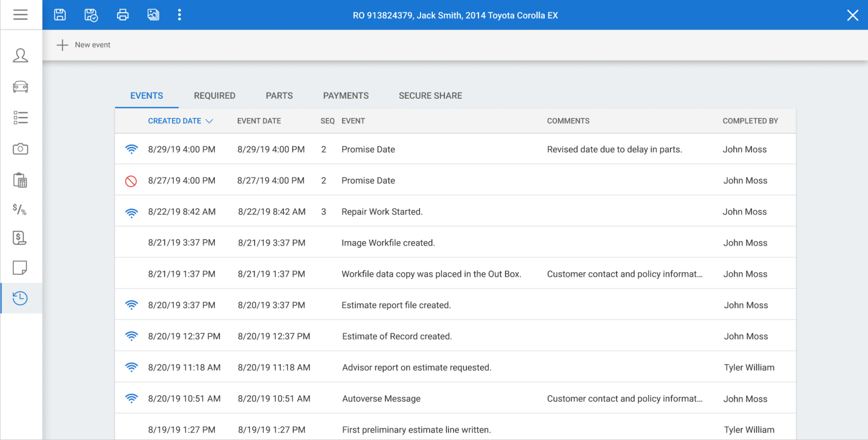Select 'Autoverse Message' event
The width and height of the screenshot is (868, 440).
tap(381, 399)
